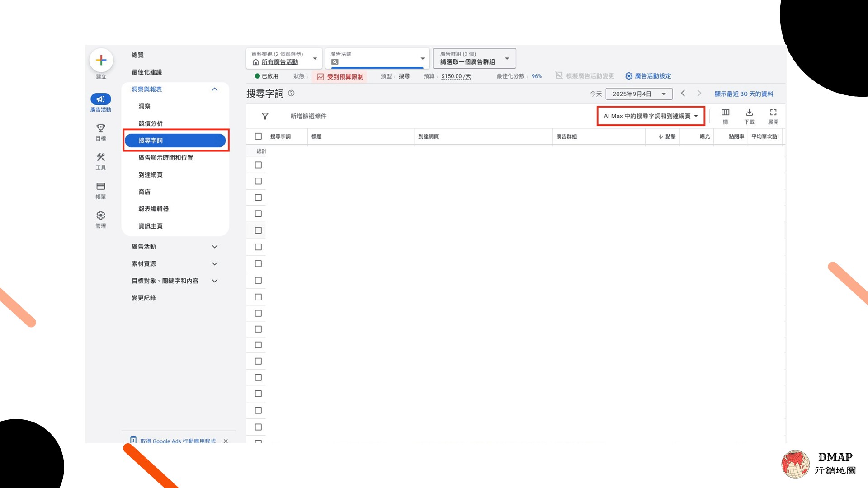Open 廣告活動 megaphone sidebar icon

101,99
